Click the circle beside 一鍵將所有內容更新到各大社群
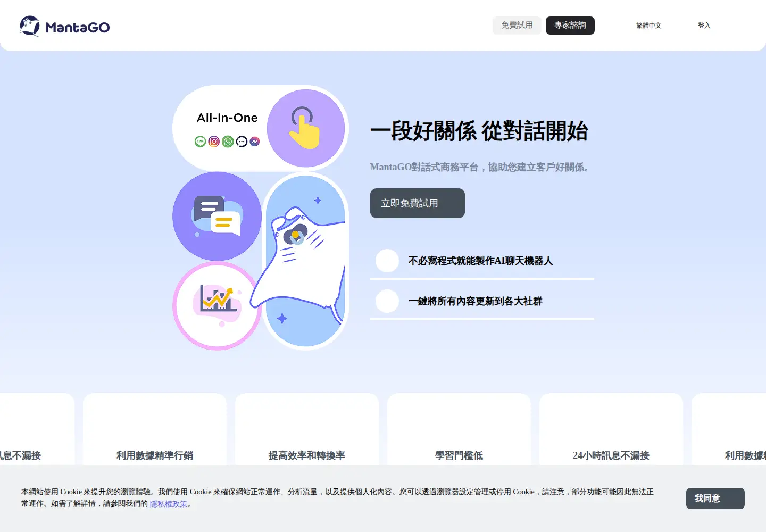 coord(387,301)
